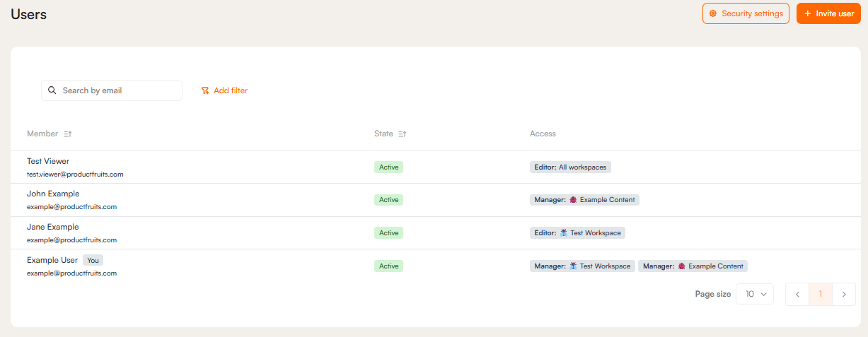Click the Security settings gear icon

pyautogui.click(x=713, y=13)
